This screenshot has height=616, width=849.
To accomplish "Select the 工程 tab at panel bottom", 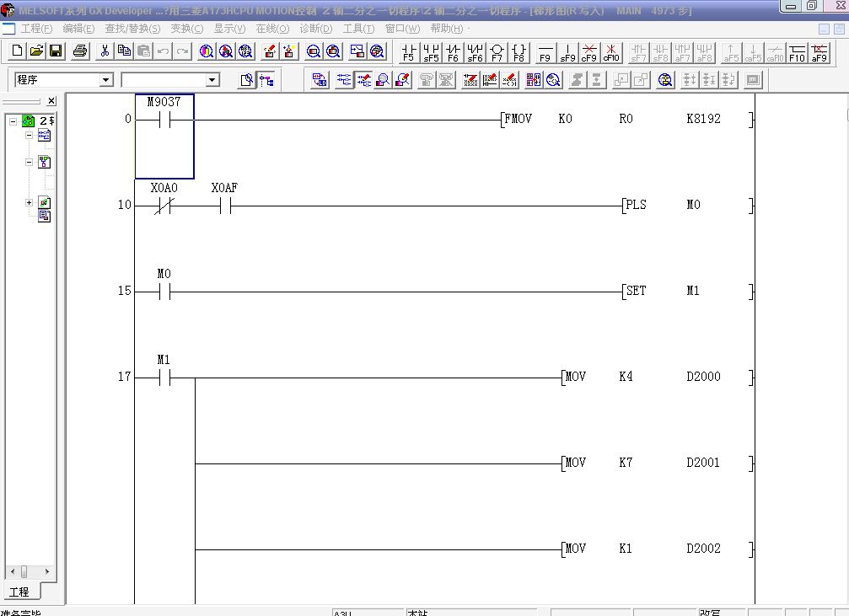I will [19, 592].
